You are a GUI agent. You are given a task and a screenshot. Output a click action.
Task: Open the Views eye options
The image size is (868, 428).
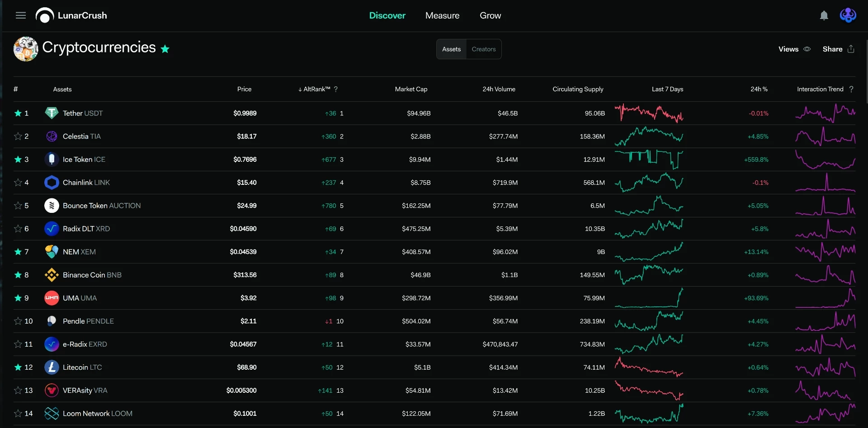(807, 49)
